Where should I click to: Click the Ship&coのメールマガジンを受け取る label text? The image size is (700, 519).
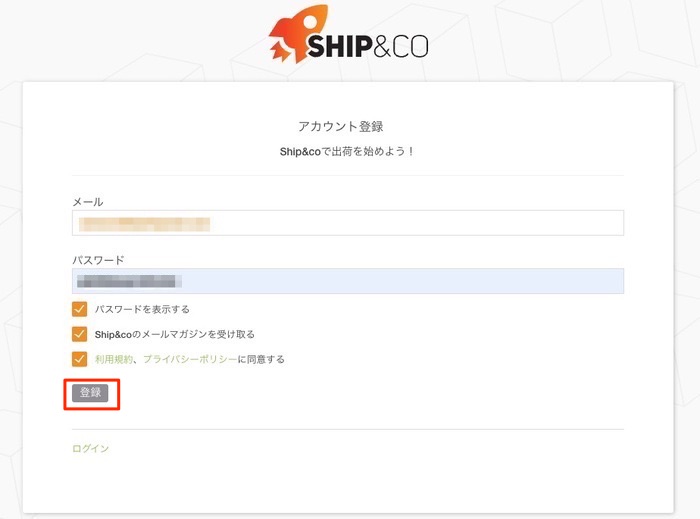pyautogui.click(x=174, y=334)
